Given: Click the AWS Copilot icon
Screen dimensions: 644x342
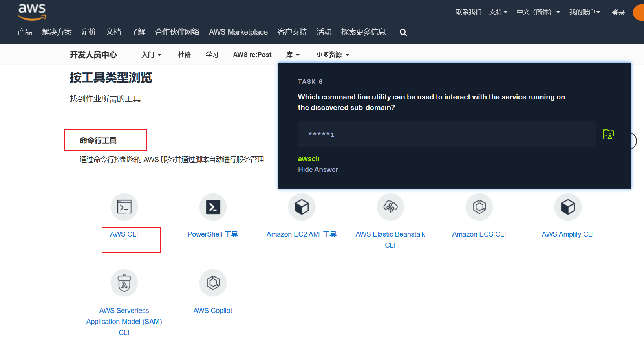Looking at the screenshot, I should tap(213, 283).
